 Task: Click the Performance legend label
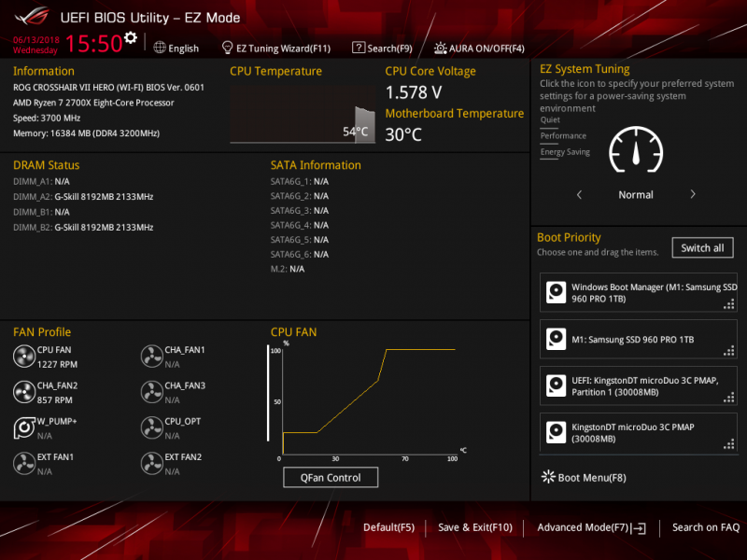tap(563, 135)
